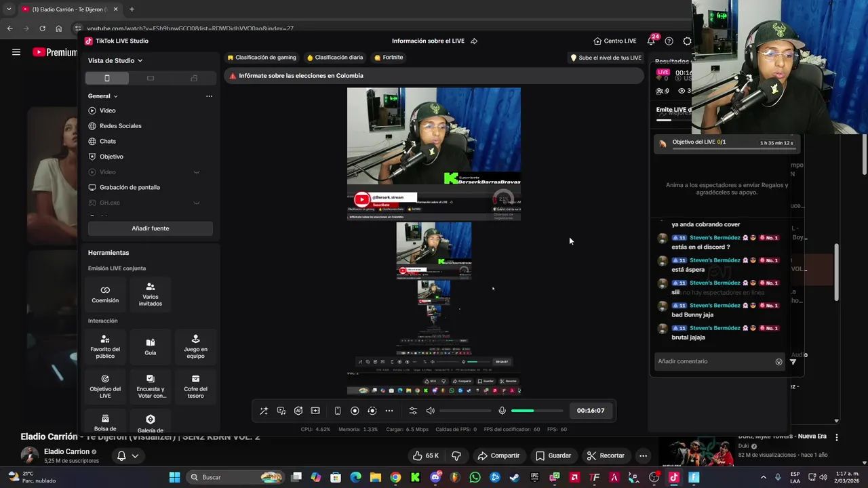This screenshot has width=868, height=488.
Task: Dislike the YouTube video
Action: (x=456, y=455)
